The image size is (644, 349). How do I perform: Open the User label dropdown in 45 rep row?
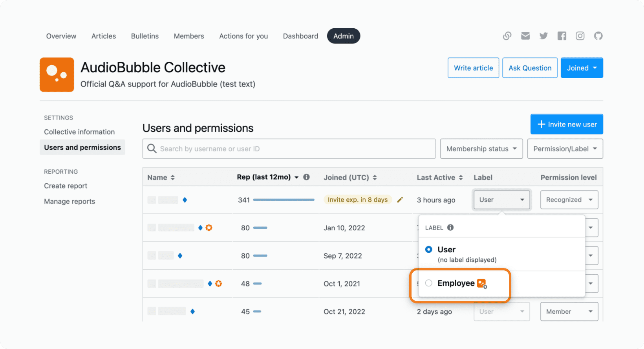point(502,312)
